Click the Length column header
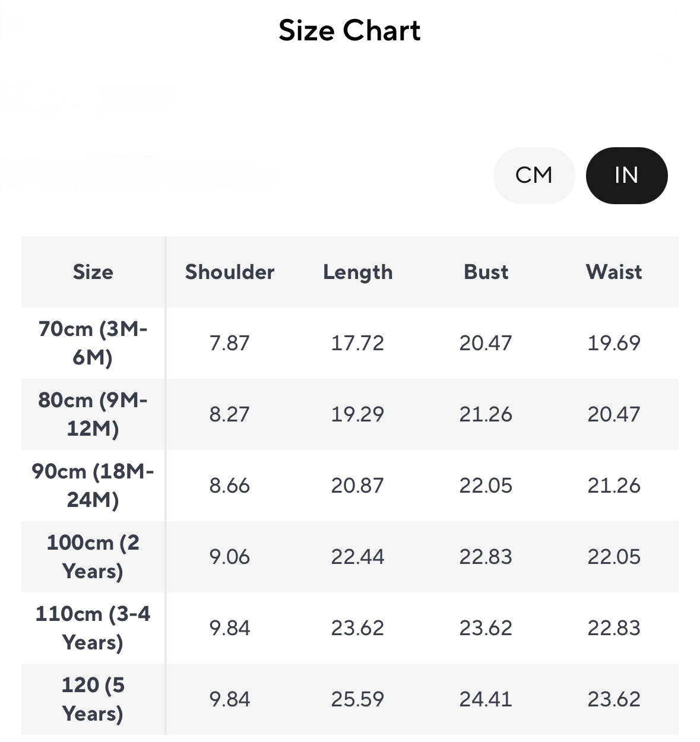Screen dimensions: 700x742 click(358, 272)
